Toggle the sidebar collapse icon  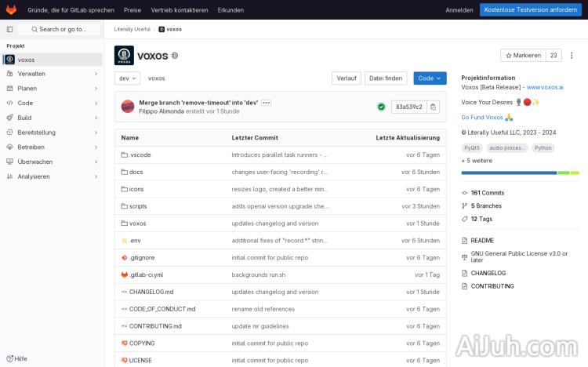[9, 29]
